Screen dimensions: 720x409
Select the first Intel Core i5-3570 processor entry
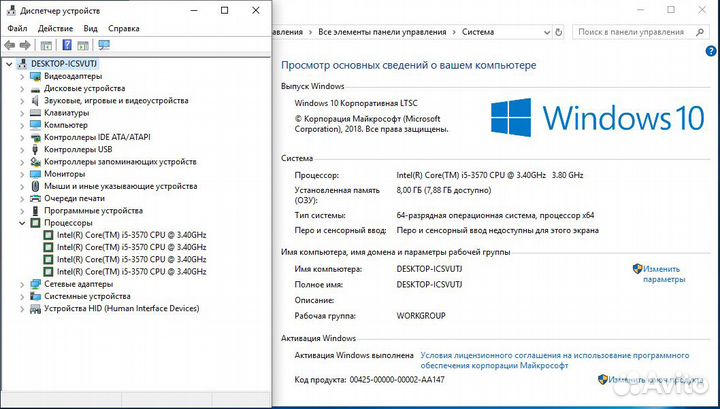pos(131,235)
